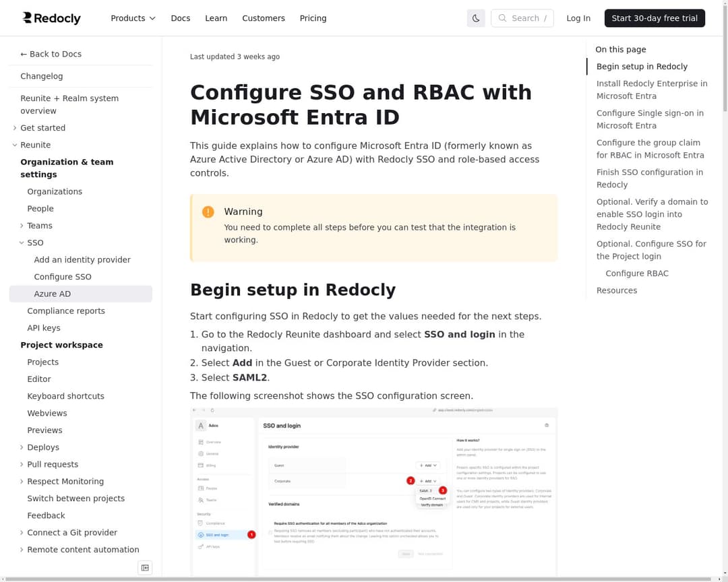Expand the Get started section
This screenshot has width=728, height=582.
42,127
